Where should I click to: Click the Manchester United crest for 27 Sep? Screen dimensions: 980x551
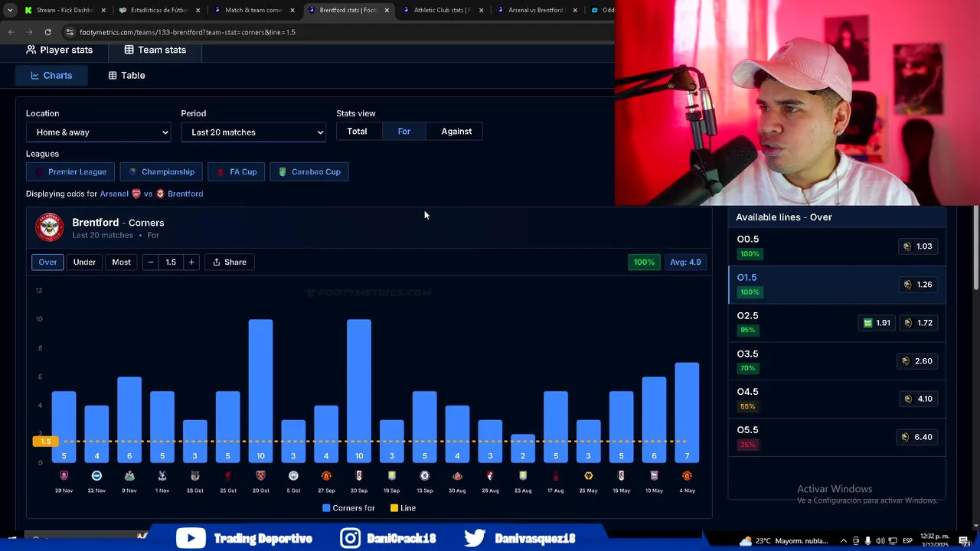point(326,475)
